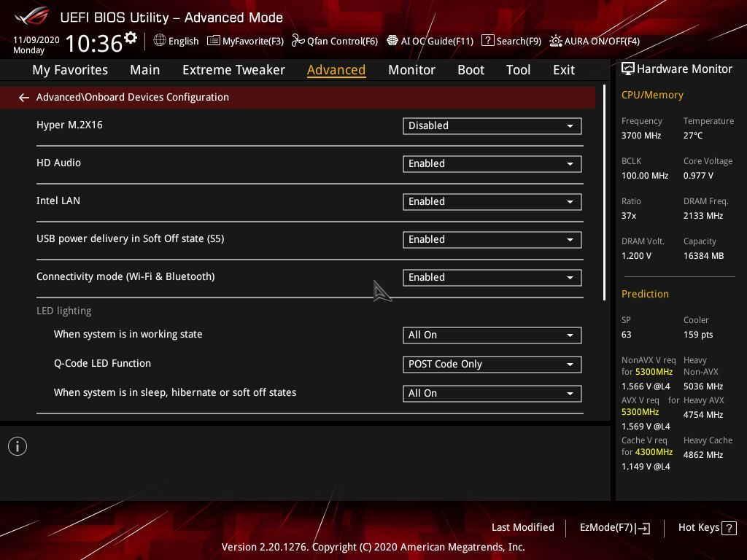
Task: Open MyFavorite list icon
Action: click(214, 41)
